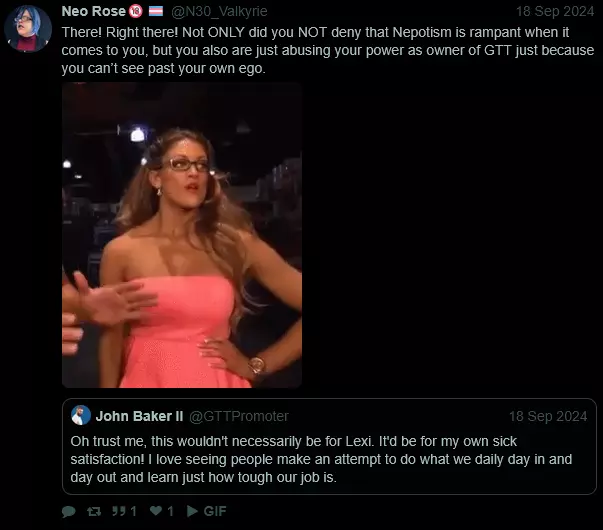Viewport: 603px width, 530px height.
Task: Click the main tweet text about Nepotism
Action: pos(328,50)
